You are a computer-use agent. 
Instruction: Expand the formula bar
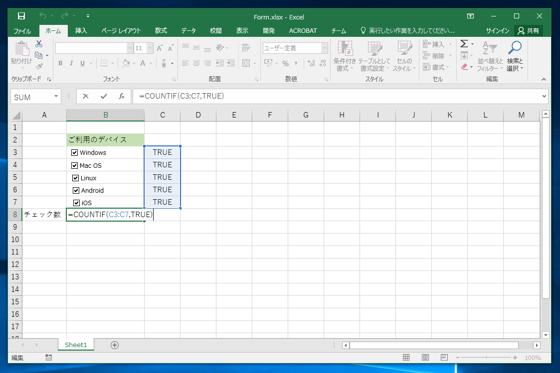(544, 96)
